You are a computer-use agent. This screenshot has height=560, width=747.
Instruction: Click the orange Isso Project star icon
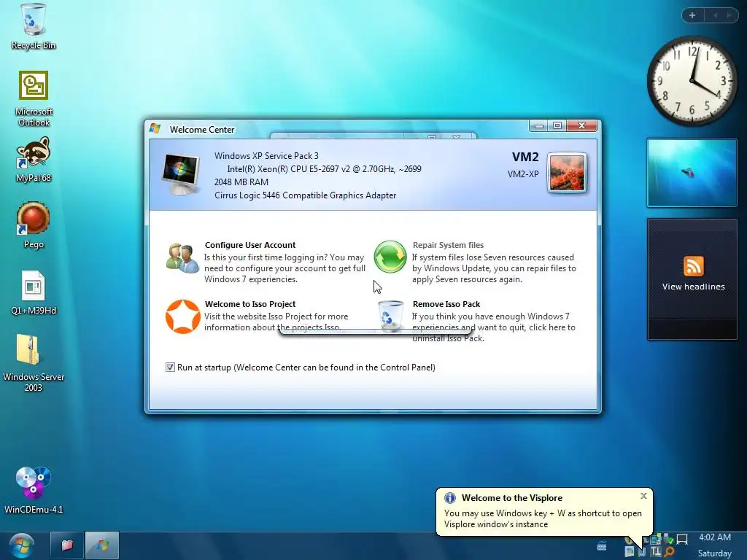click(x=182, y=316)
